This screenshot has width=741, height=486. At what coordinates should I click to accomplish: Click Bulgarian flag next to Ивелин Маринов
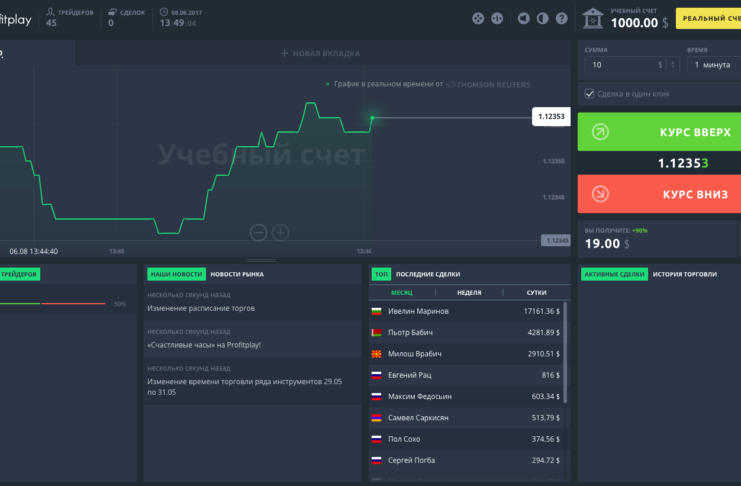tap(377, 312)
